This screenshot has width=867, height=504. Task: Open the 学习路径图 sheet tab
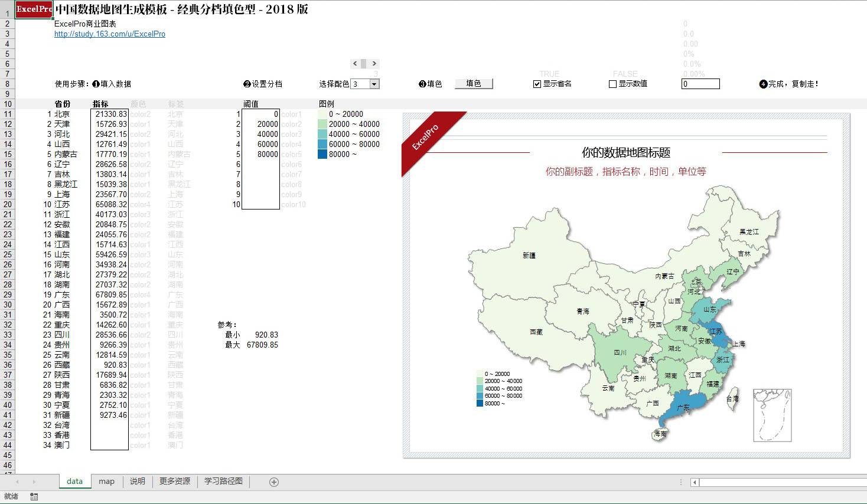pos(223,482)
